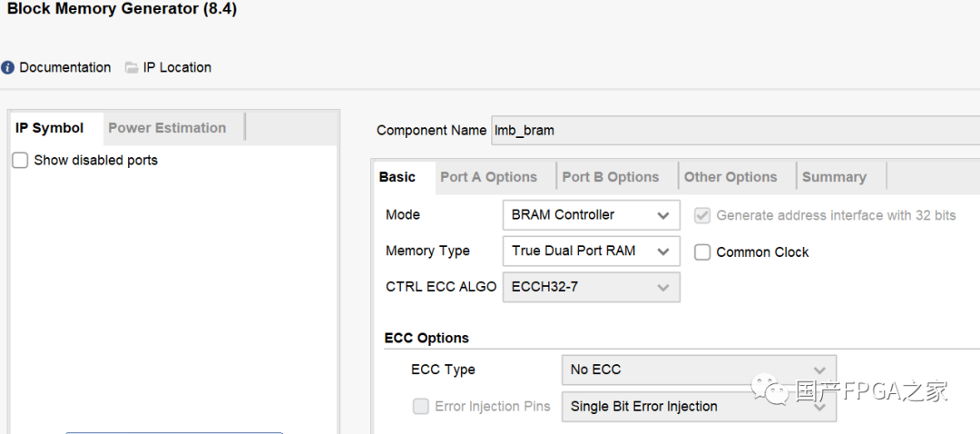Screen dimensions: 980x434
Task: Open the IP Location link
Action: [177, 67]
